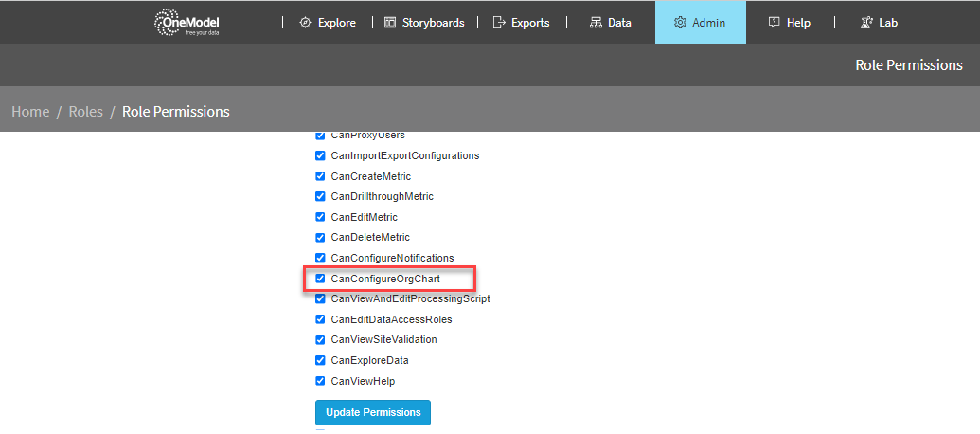Open the Storyboards menu

coord(424,23)
